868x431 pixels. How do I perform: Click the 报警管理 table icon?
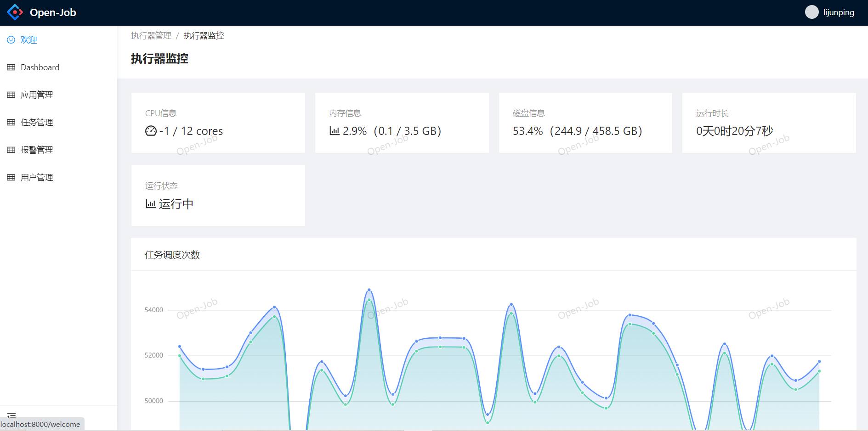[11, 150]
